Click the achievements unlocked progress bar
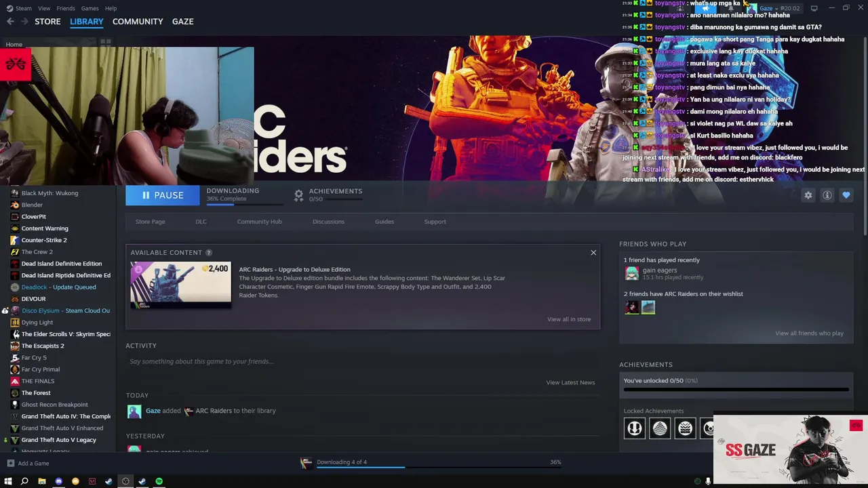This screenshot has height=488, width=868. coord(736,390)
